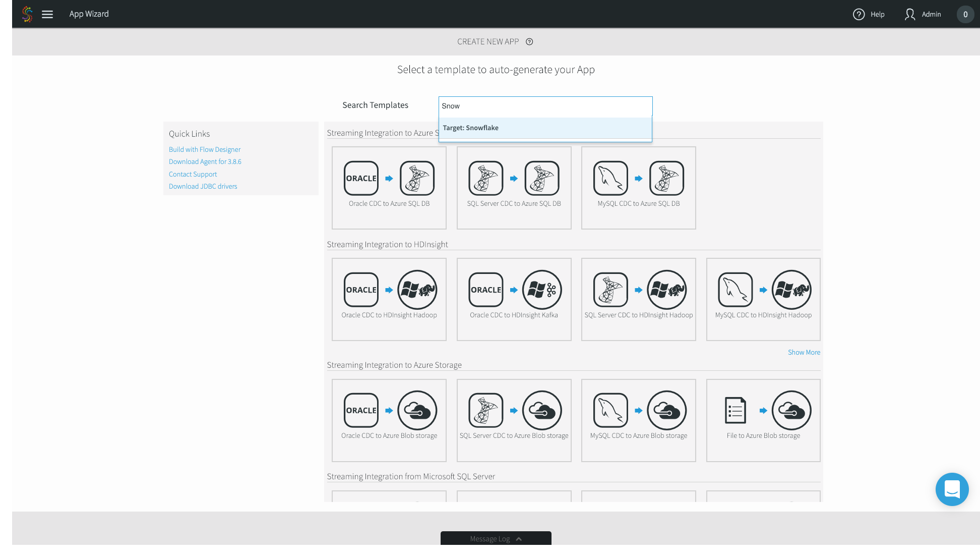The image size is (980, 559).
Task: Click Kafka target icon in Oracle CDC to HDInsight Kafka
Action: point(542,290)
